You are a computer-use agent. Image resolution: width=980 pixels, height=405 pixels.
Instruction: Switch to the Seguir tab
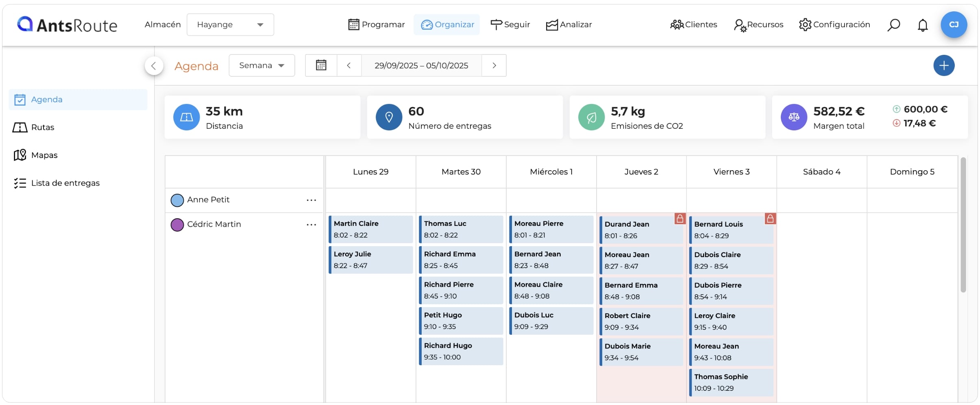click(x=510, y=25)
